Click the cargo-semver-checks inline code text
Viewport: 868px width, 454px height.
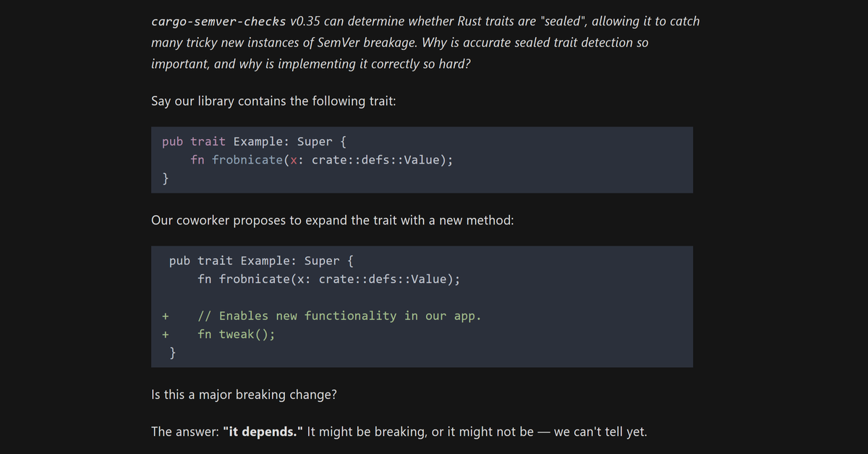[x=218, y=21]
